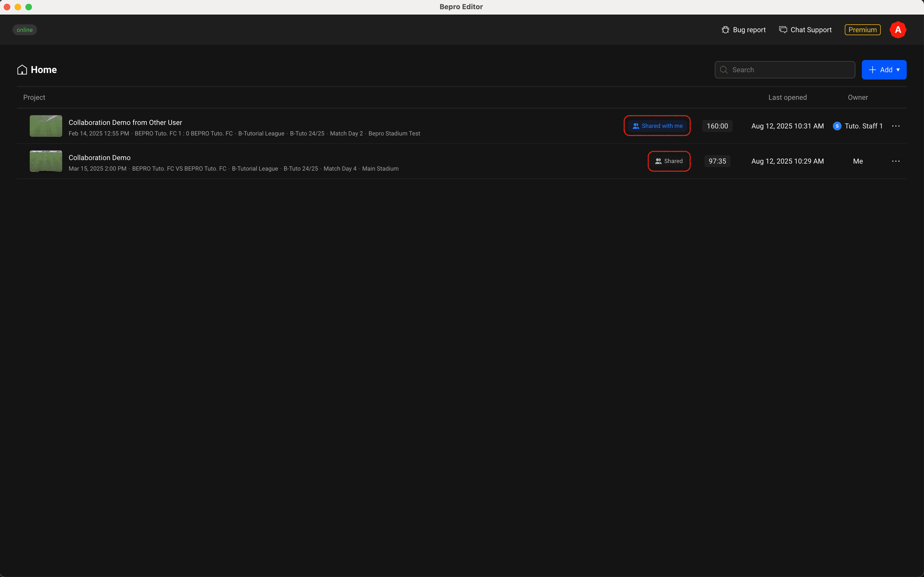
Task: Open the red user avatar menu
Action: click(x=898, y=30)
